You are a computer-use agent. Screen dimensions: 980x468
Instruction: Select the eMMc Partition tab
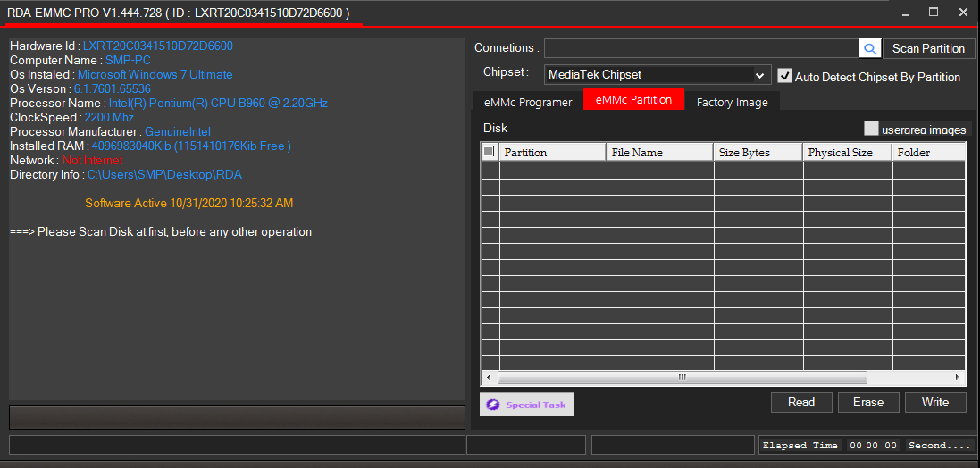click(633, 100)
